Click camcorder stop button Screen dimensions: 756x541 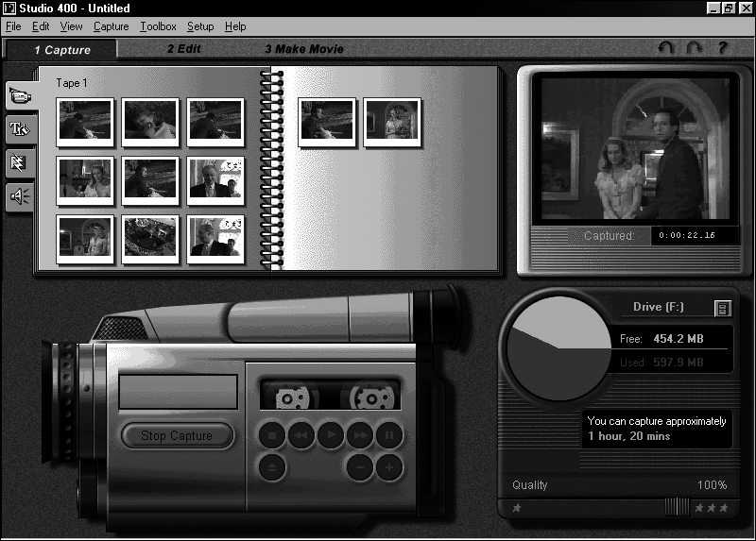click(x=272, y=435)
